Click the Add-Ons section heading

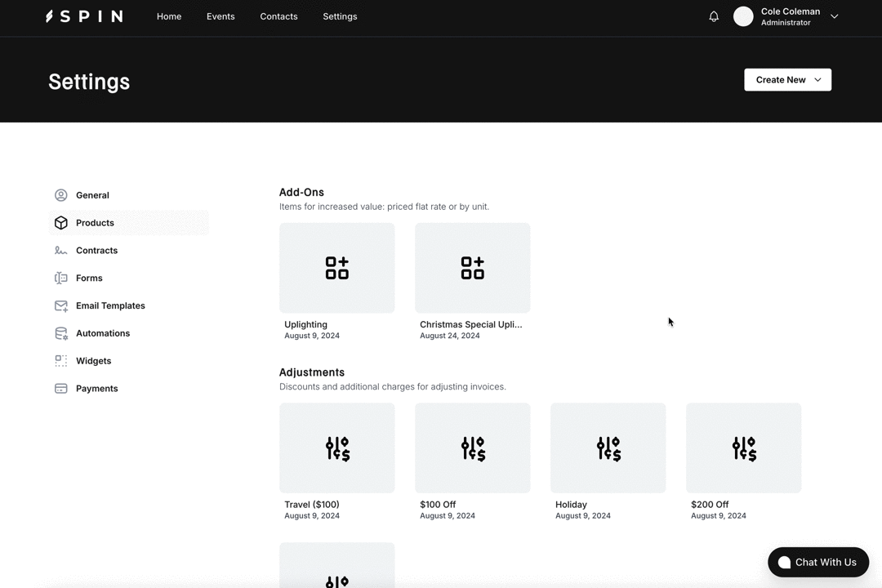[x=301, y=193]
